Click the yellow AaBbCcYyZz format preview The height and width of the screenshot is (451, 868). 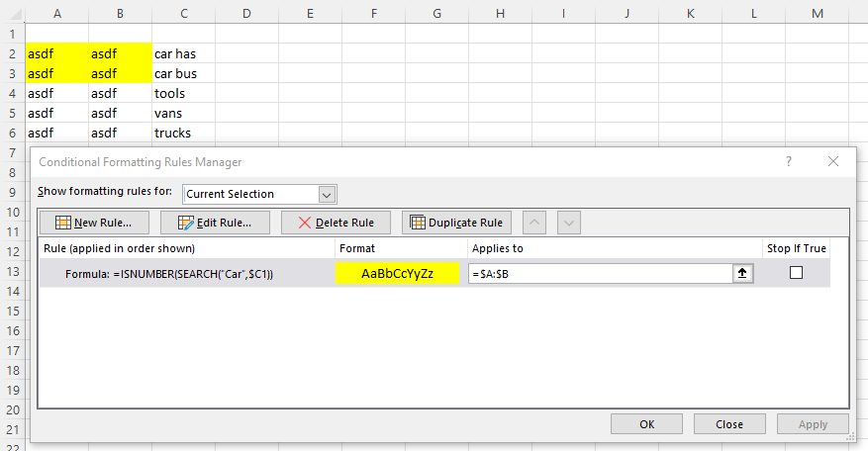[397, 273]
